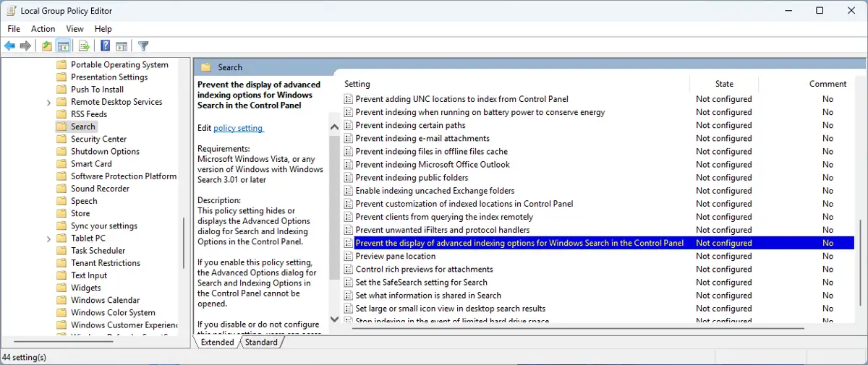868x365 pixels.
Task: Sort by the Setting column header
Action: click(x=357, y=84)
